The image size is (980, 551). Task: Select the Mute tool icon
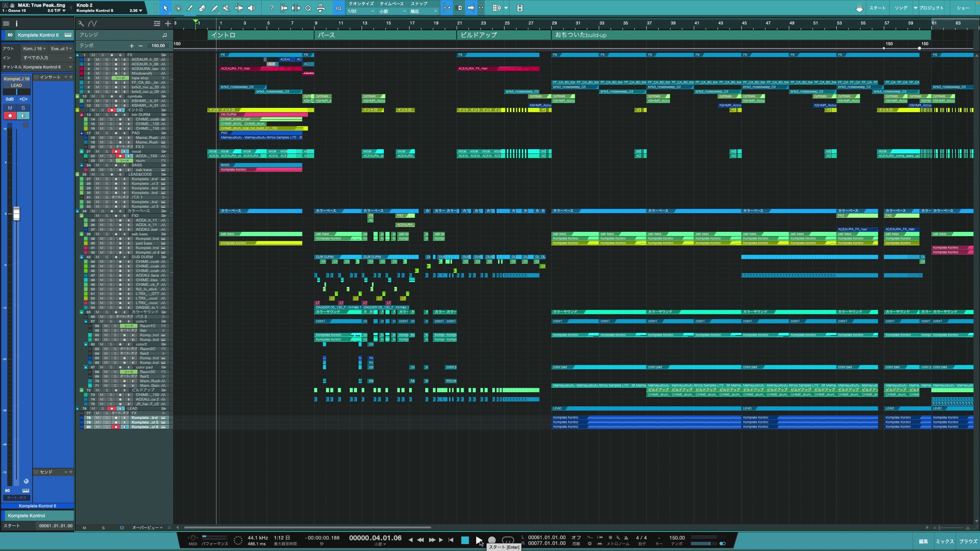pyautogui.click(x=227, y=8)
